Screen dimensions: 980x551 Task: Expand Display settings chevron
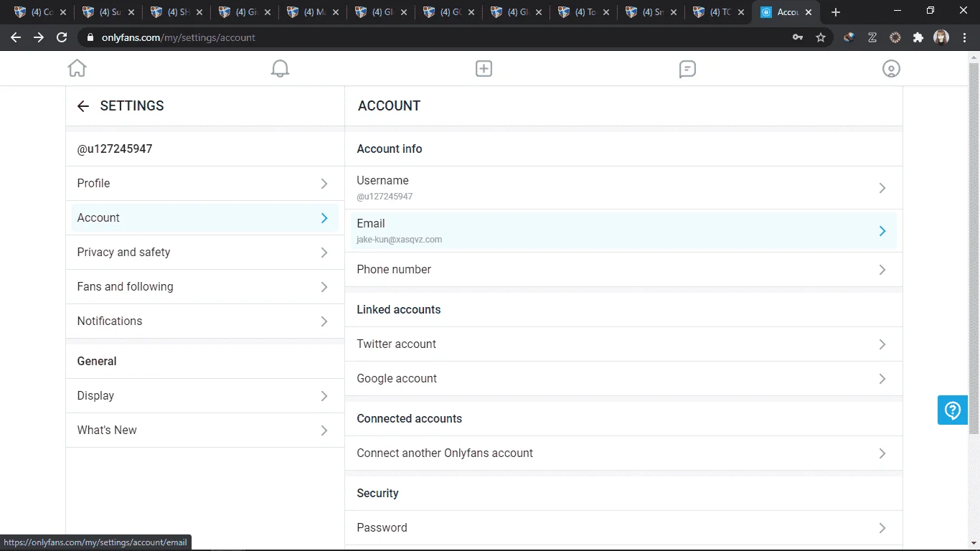coord(324,396)
